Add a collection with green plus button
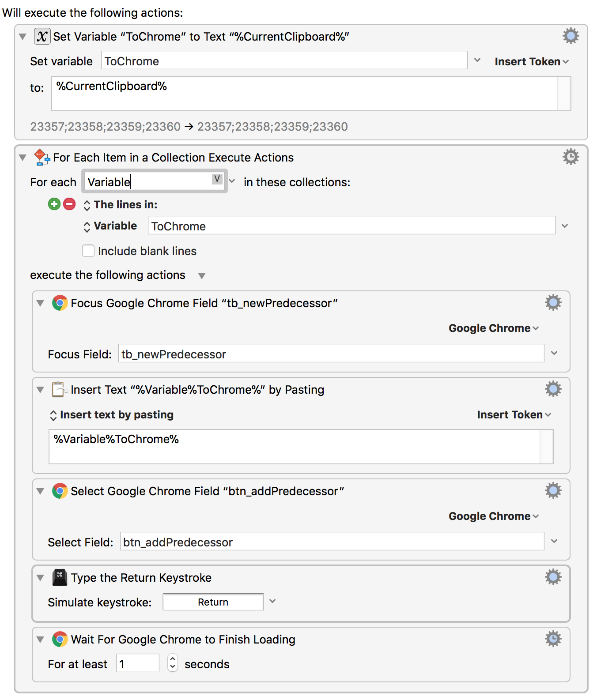The image size is (597, 700). pyautogui.click(x=54, y=204)
